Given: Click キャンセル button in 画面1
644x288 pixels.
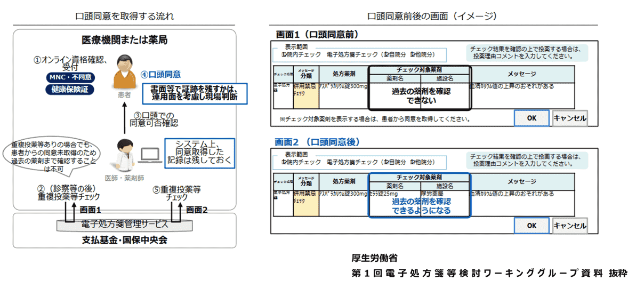Looking at the screenshot, I should (x=569, y=118).
